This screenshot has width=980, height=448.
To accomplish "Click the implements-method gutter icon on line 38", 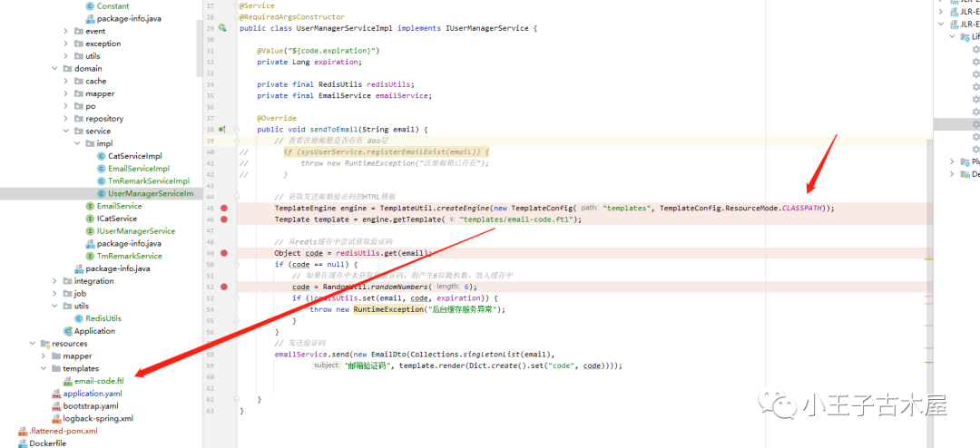I will click(x=222, y=130).
